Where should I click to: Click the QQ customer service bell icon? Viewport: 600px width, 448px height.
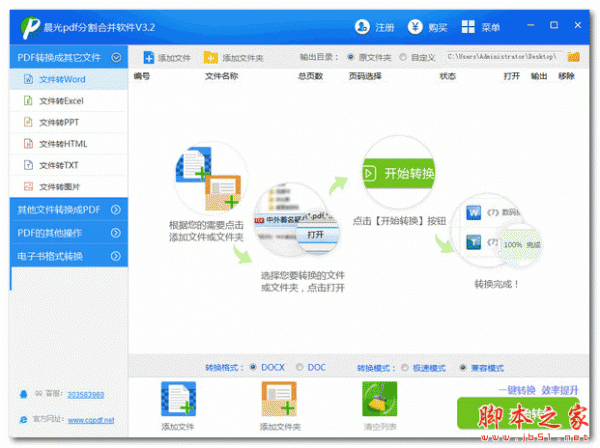coord(24,394)
